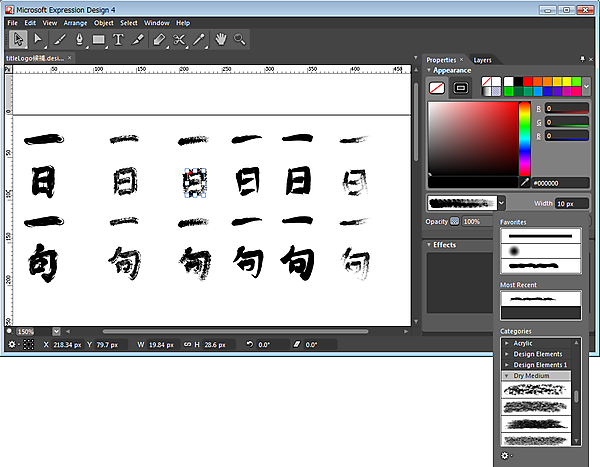600x467 pixels.
Task: Choose the Rectangle shape tool
Action: coord(99,39)
